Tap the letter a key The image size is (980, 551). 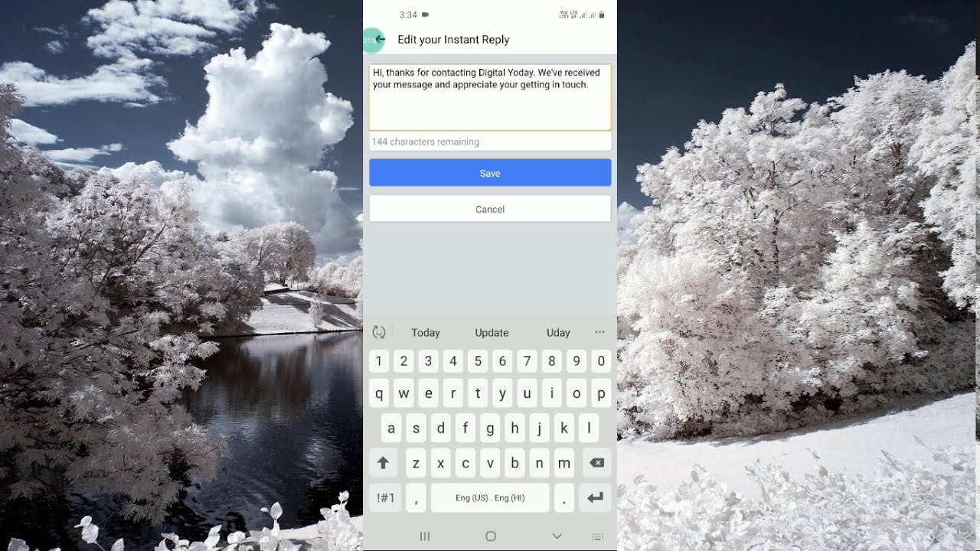[391, 428]
